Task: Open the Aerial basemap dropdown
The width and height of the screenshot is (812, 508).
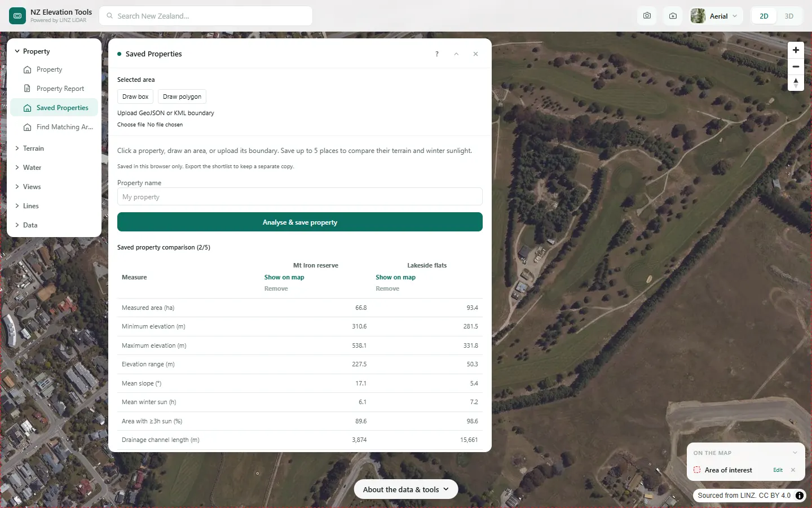Action: pos(716,16)
